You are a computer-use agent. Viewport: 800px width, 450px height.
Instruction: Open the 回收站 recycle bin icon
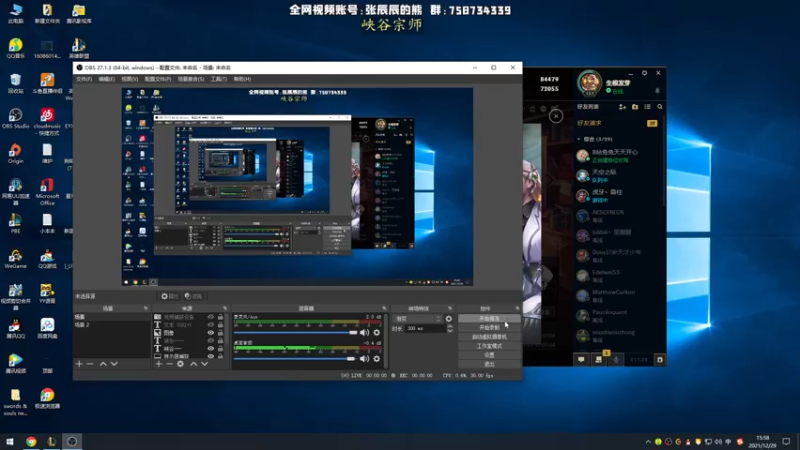(x=15, y=84)
